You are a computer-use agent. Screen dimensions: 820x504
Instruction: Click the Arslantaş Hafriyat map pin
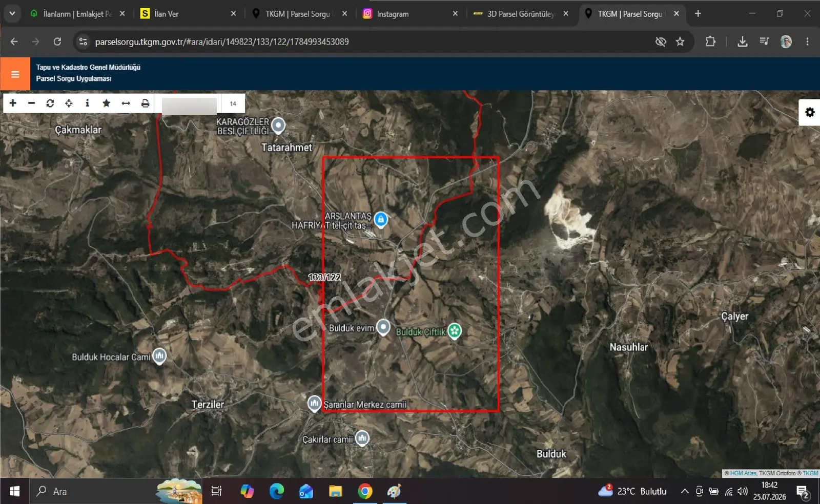point(381,219)
